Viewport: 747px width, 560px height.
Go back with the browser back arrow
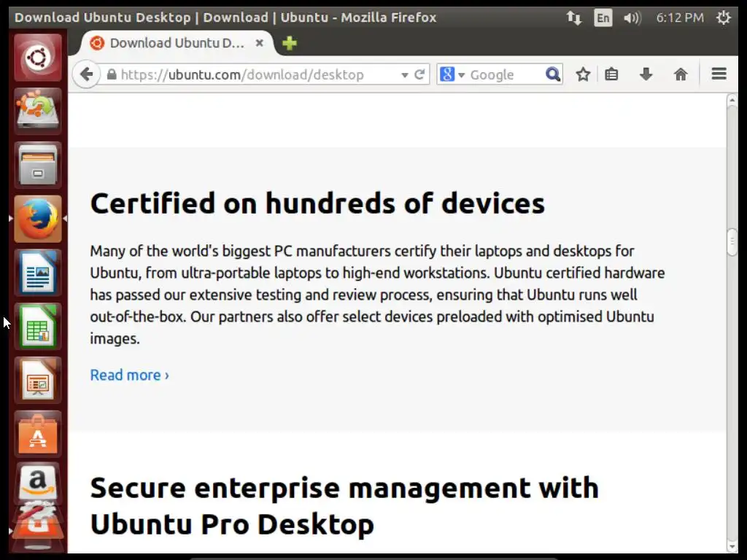86,74
